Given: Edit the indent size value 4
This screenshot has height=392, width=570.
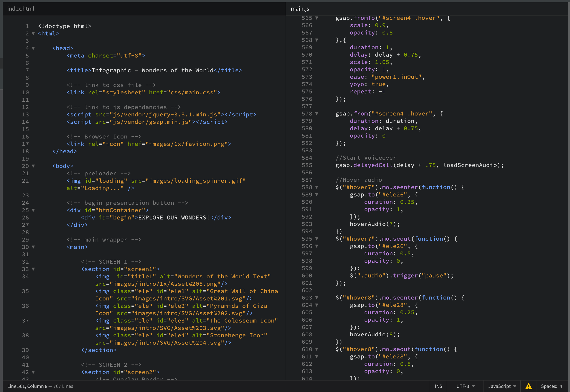Looking at the screenshot, I should coord(561,386).
